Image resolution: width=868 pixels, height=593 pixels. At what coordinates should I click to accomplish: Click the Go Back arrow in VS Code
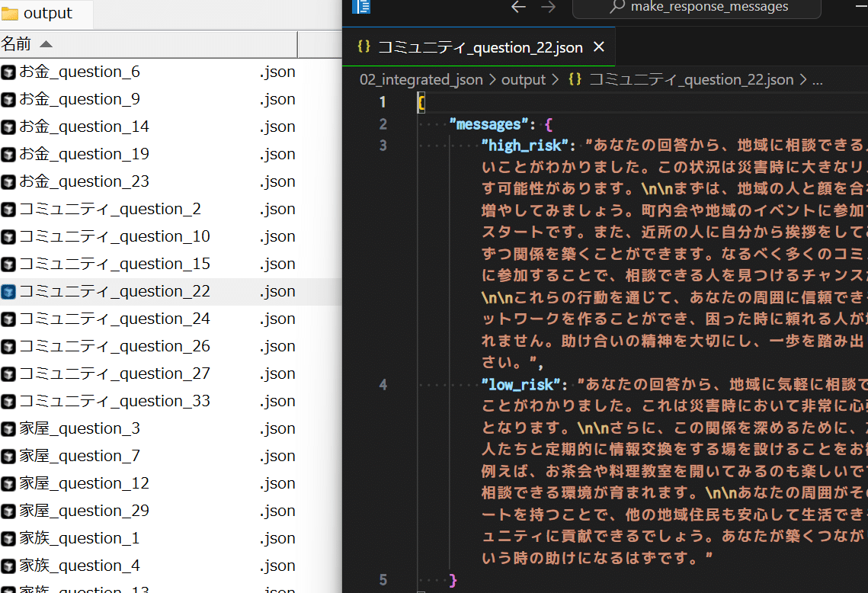[518, 7]
